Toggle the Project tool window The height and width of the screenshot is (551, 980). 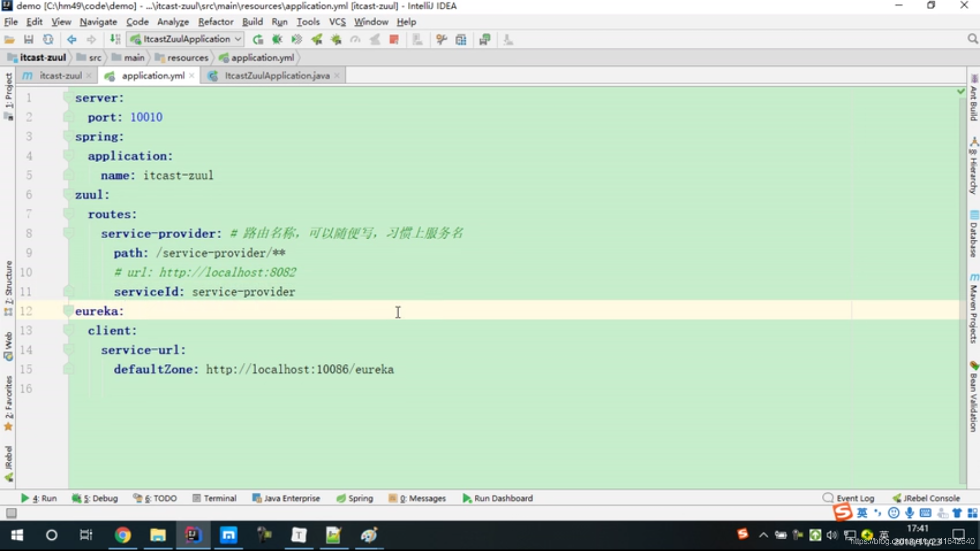click(x=8, y=96)
